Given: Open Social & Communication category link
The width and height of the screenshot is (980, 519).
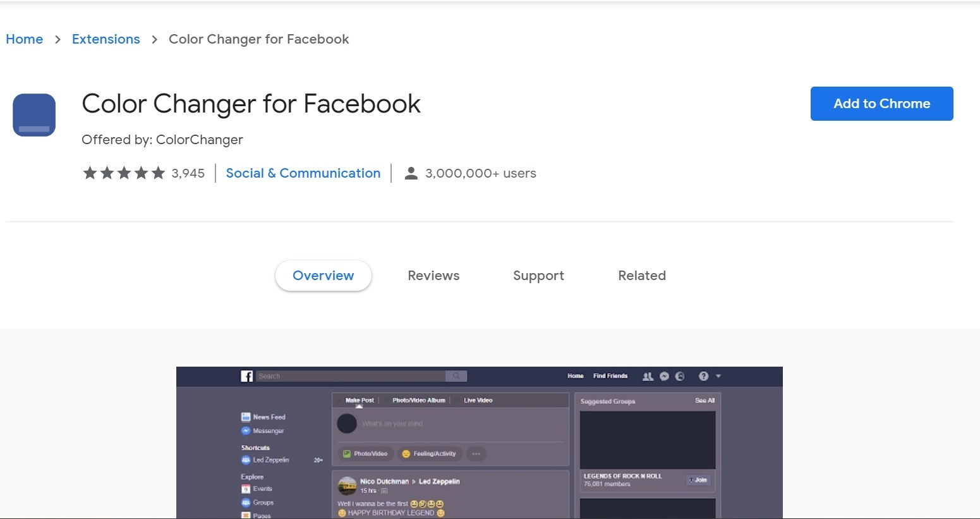Looking at the screenshot, I should pos(303,173).
